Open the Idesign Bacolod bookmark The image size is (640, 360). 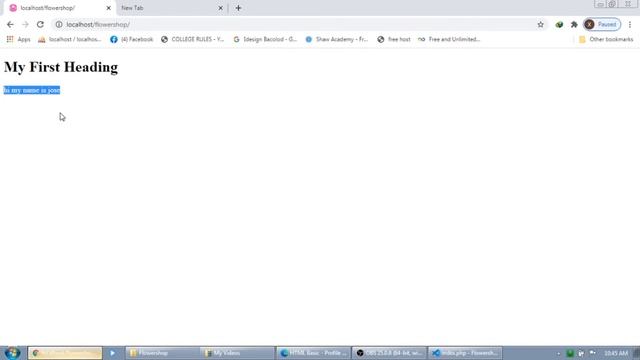point(265,39)
